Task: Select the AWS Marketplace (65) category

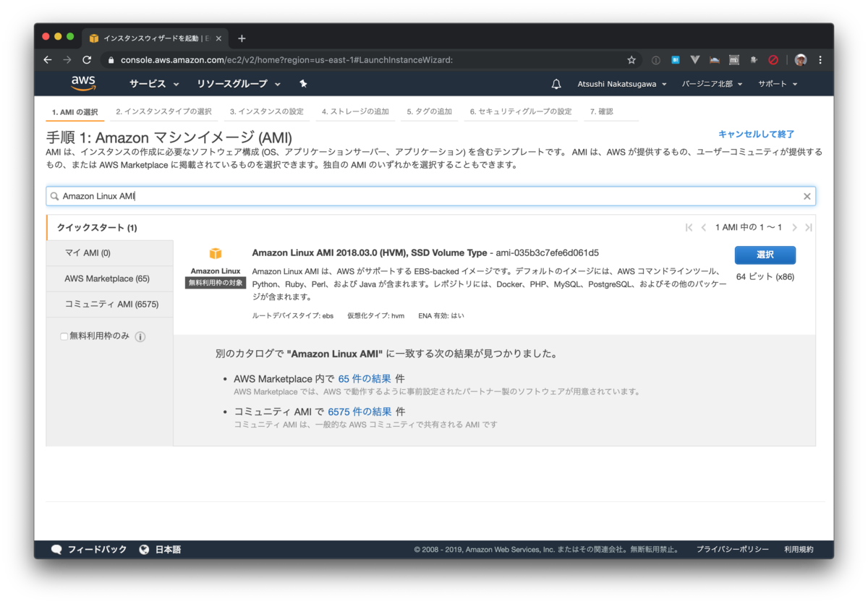Action: coord(110,278)
